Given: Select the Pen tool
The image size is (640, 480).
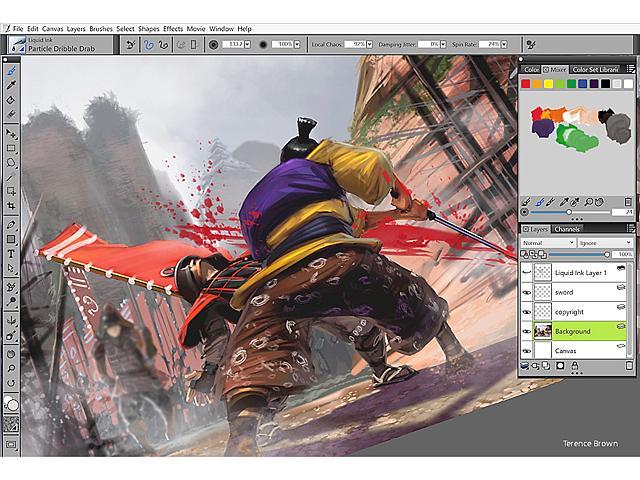Looking at the screenshot, I should point(11,224).
